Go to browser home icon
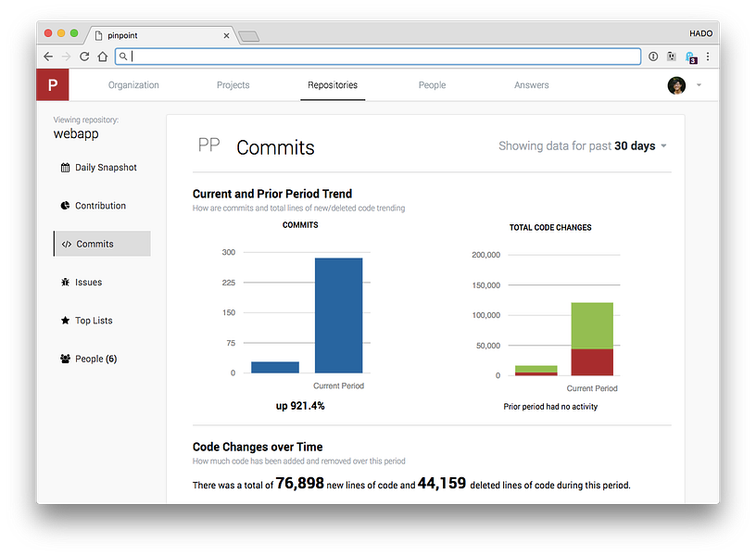The width and height of the screenshot is (756, 556). click(102, 57)
